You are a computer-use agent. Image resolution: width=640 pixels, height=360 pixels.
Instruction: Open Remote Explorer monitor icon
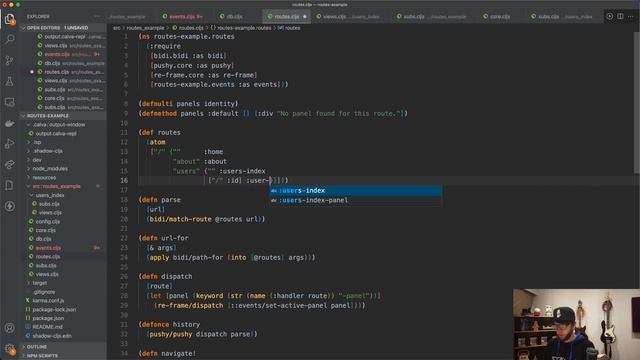9,102
